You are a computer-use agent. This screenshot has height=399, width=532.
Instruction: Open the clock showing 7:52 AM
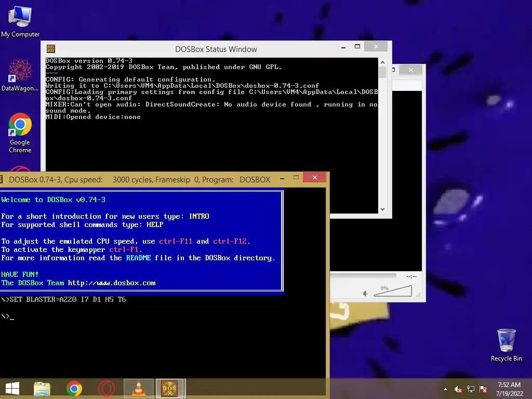click(509, 385)
